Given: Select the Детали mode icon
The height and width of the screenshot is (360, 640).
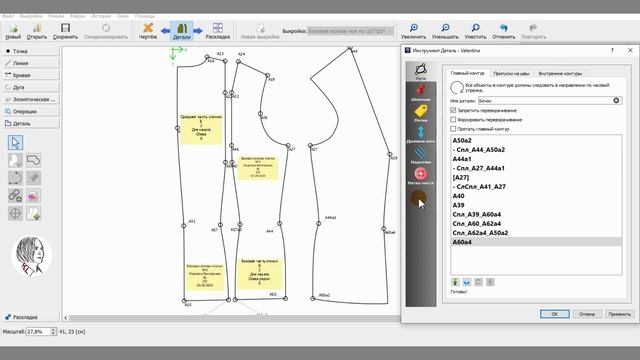Looking at the screenshot, I should [182, 31].
